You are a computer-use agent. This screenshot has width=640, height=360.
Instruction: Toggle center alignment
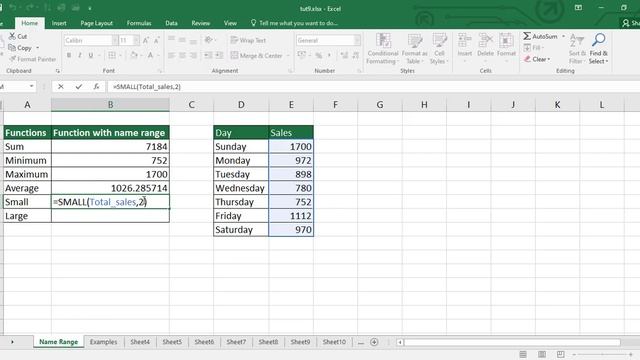[182, 55]
